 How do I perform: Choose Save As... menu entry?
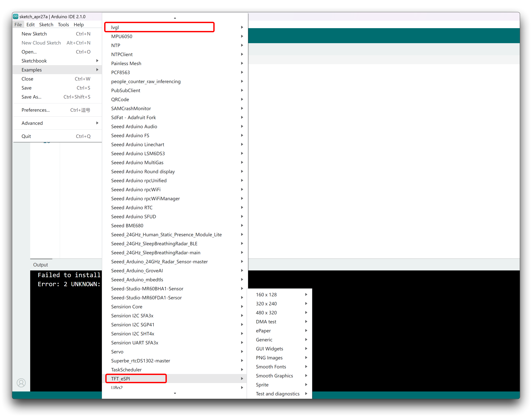(x=57, y=97)
